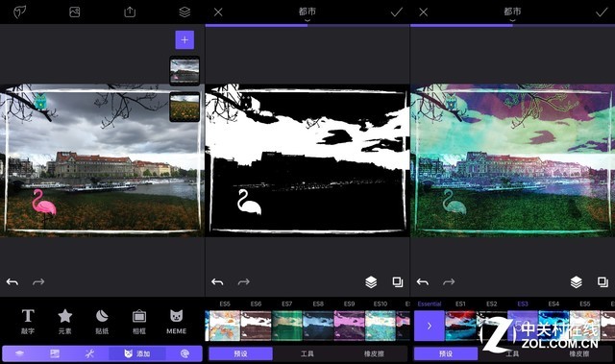615x364 pixels.
Task: Cancel editing with X in right screen
Action: click(423, 12)
